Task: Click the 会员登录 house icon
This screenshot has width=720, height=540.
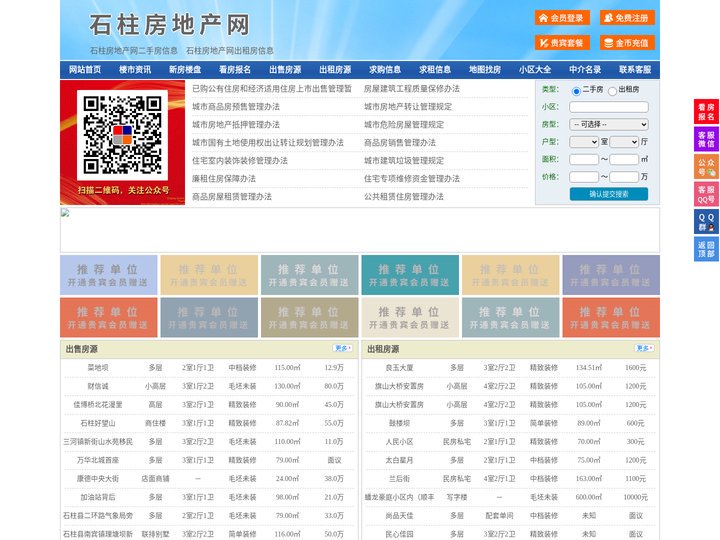Action: [543, 18]
